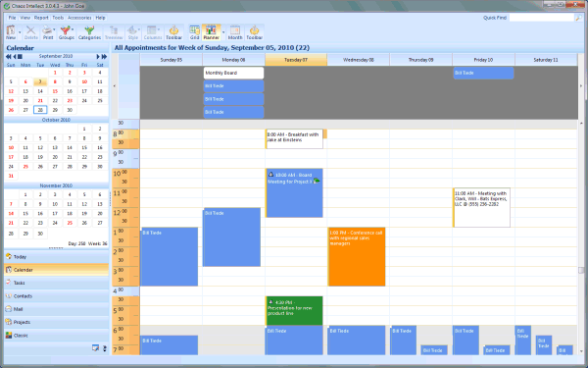Select September 28 in mini calendar
This screenshot has height=368, width=588.
[40, 110]
